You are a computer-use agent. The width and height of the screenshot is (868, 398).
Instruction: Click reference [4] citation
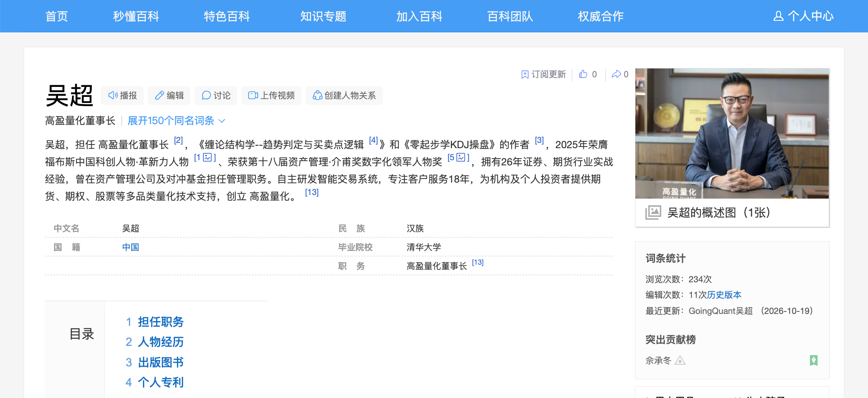click(373, 140)
